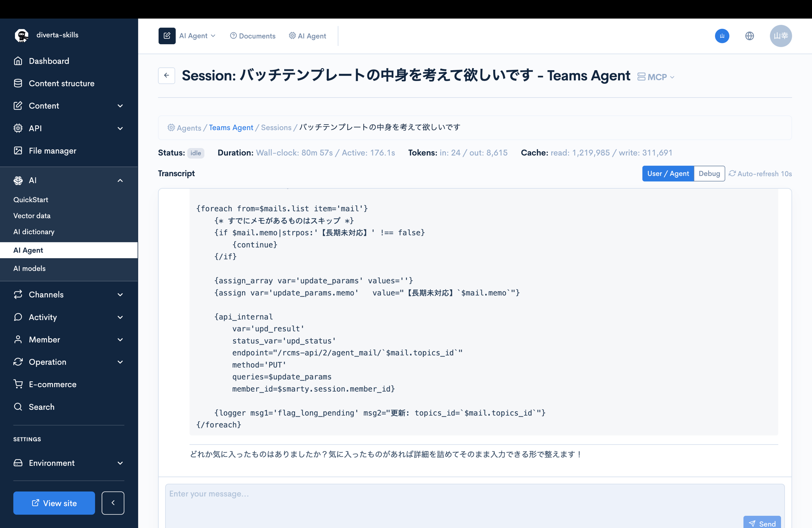812x528 pixels.
Task: Click the Channels sync icon
Action: point(18,294)
